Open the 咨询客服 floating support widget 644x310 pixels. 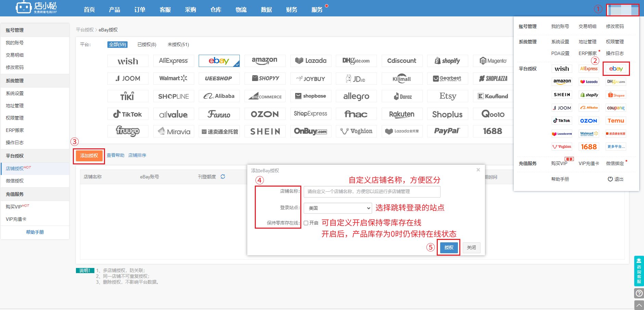pyautogui.click(x=639, y=271)
